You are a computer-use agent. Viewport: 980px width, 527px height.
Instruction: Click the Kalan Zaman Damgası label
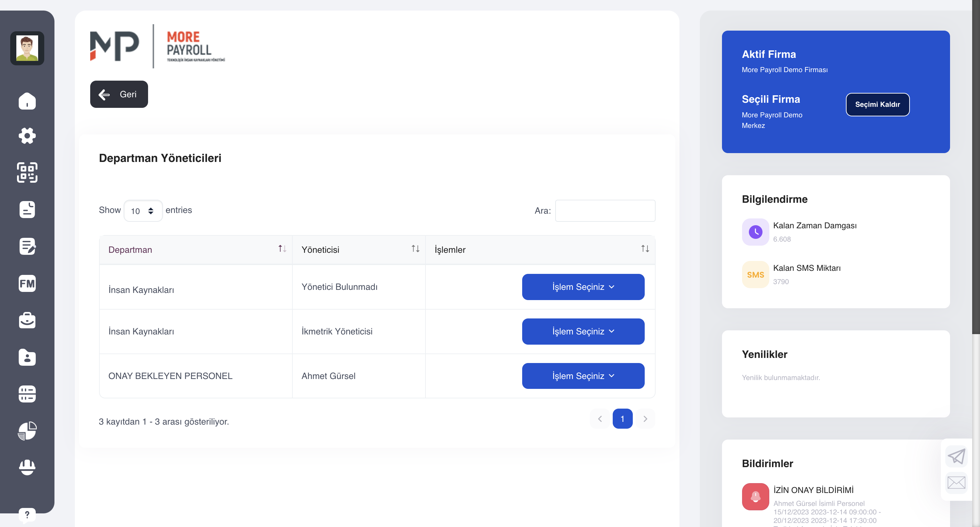tap(815, 226)
